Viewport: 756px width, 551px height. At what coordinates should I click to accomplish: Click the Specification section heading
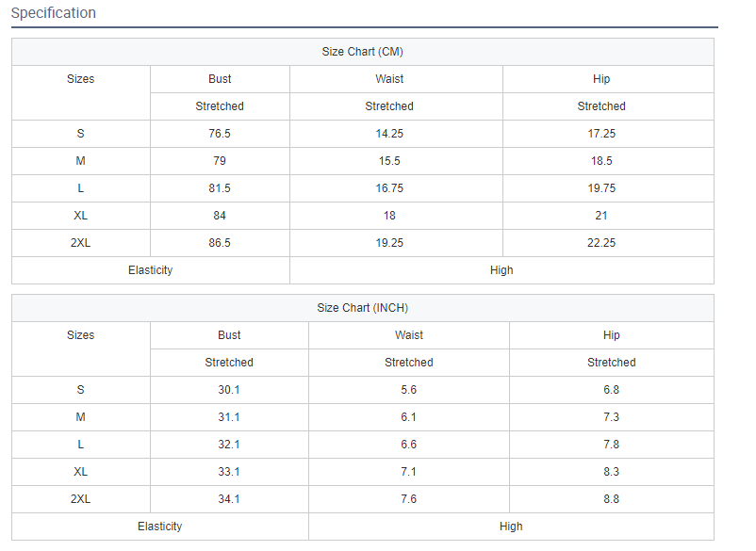53,13
